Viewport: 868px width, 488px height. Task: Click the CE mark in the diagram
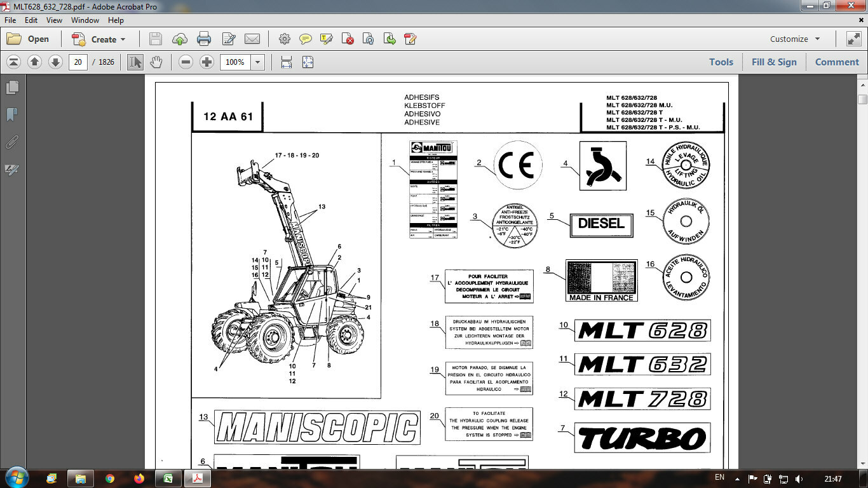point(518,165)
